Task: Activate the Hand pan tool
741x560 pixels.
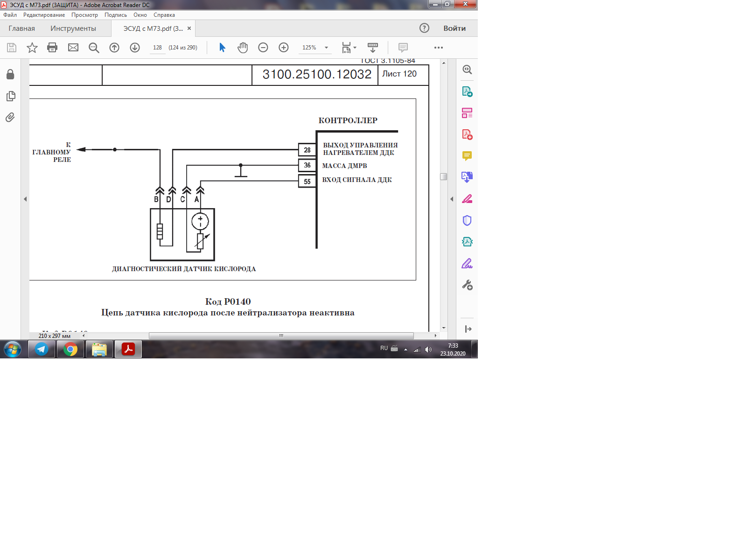Action: pos(243,48)
